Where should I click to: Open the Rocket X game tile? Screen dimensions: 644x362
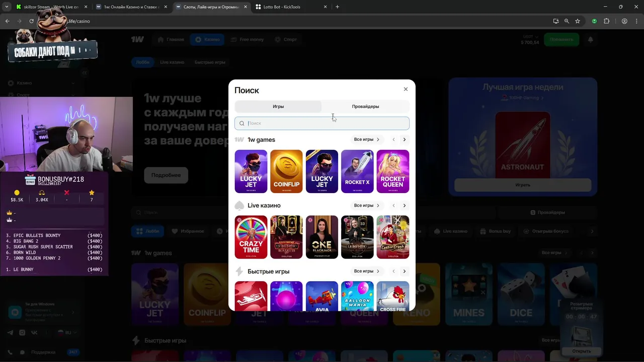pos(357,171)
